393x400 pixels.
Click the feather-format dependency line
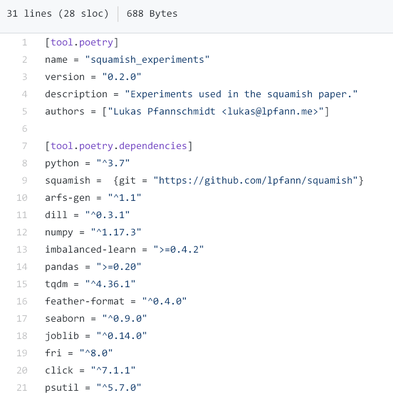click(x=116, y=302)
